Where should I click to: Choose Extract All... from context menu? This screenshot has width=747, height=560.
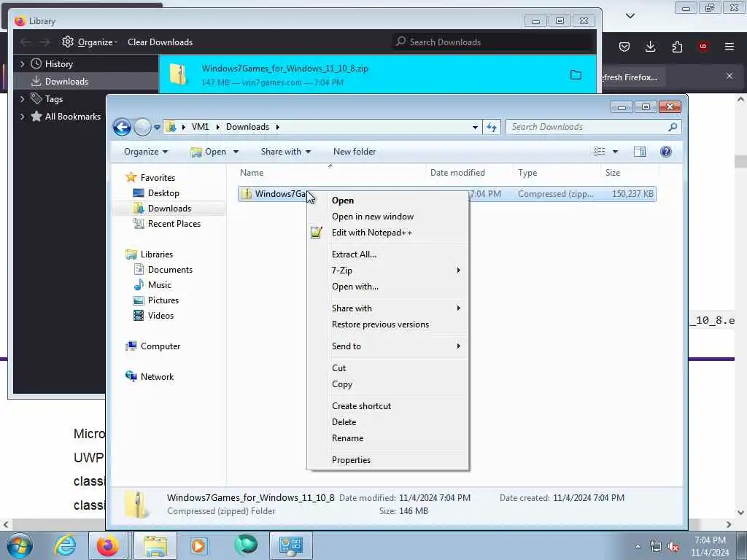[388, 254]
